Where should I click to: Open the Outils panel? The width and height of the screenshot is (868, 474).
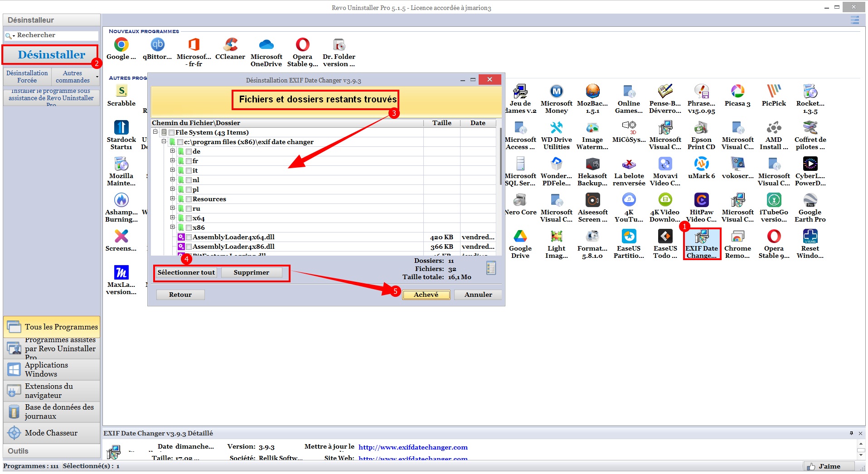point(52,451)
